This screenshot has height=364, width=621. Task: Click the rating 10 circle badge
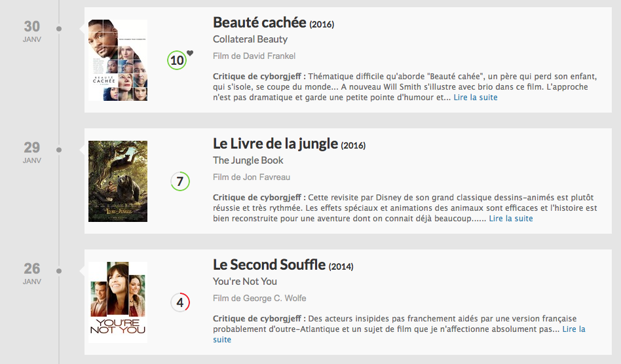click(x=177, y=60)
